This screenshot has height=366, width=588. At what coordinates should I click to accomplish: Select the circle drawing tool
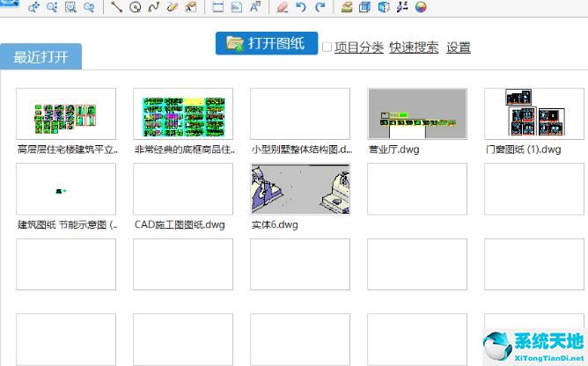click(135, 7)
